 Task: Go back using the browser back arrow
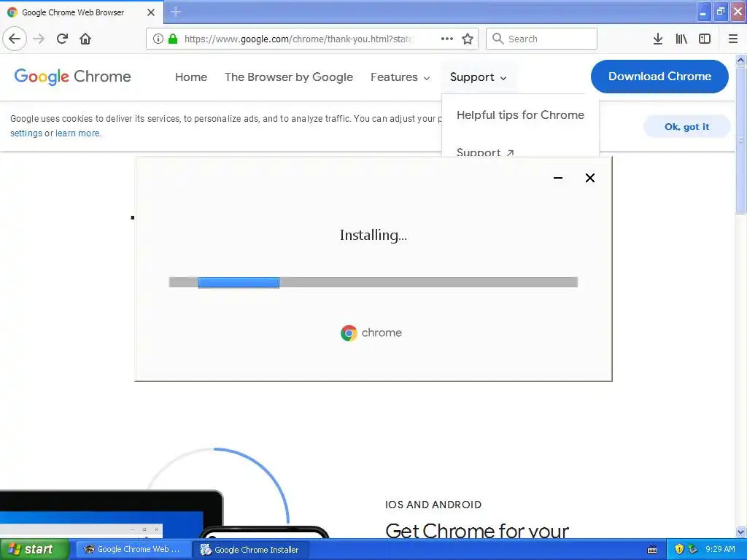[15, 39]
